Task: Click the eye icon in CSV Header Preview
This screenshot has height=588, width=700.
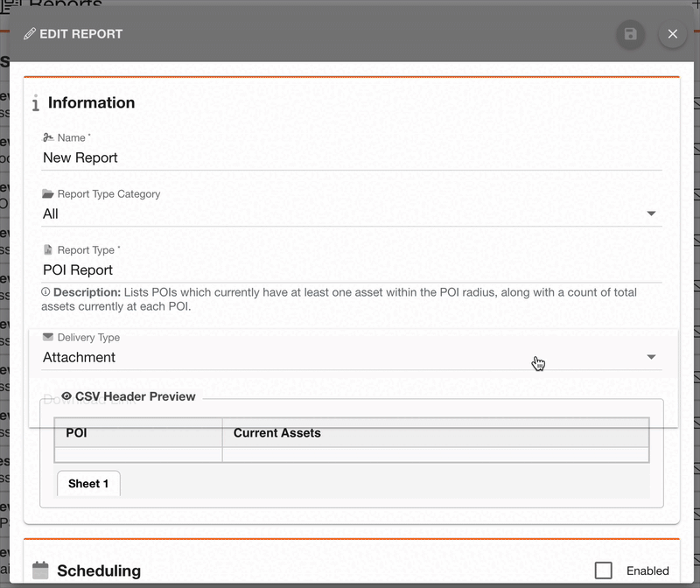Action: [66, 396]
